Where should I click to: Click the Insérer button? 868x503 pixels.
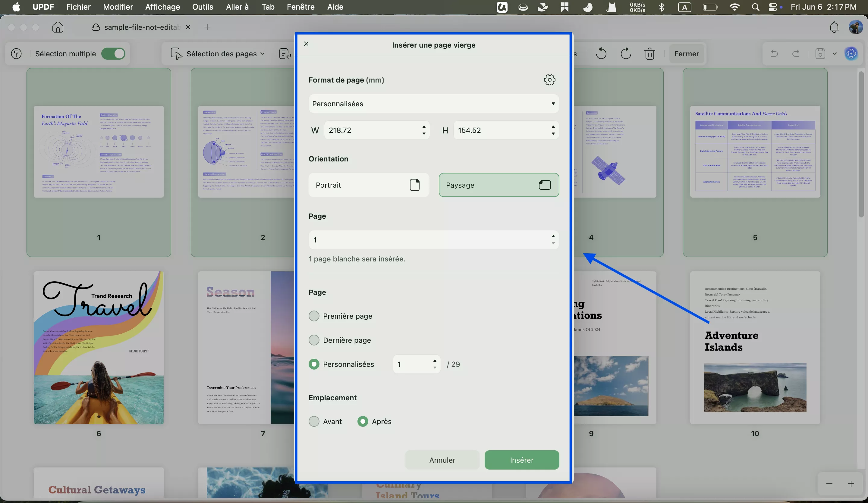click(521, 460)
